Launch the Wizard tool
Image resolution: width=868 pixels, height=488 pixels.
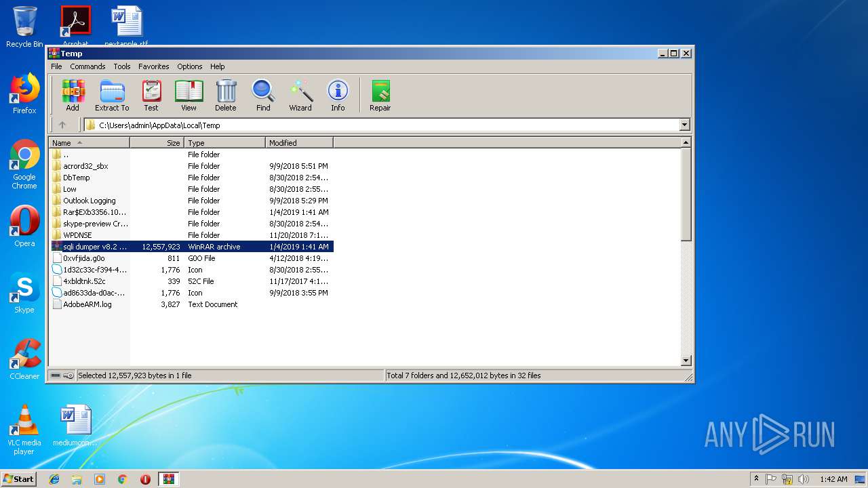point(300,95)
